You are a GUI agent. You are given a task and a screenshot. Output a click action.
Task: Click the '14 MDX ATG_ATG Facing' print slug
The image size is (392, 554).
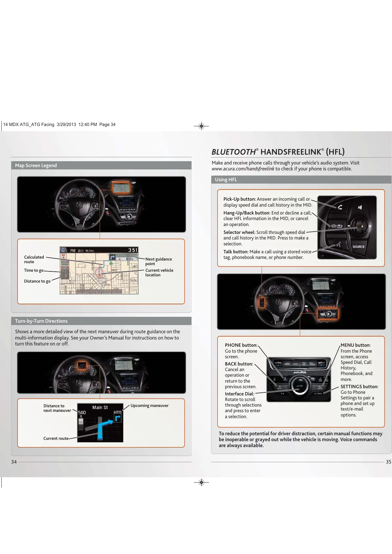(59, 124)
